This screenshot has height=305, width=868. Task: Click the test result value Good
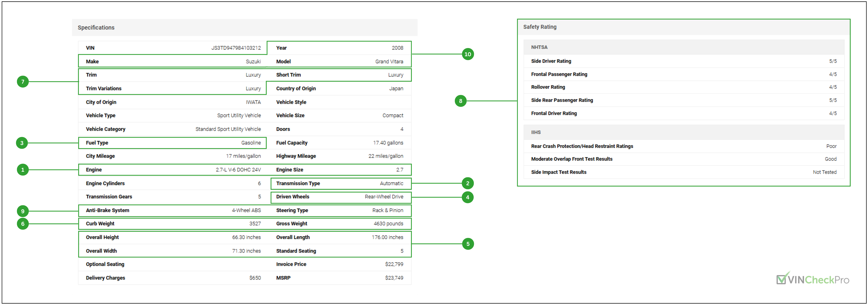pos(830,159)
